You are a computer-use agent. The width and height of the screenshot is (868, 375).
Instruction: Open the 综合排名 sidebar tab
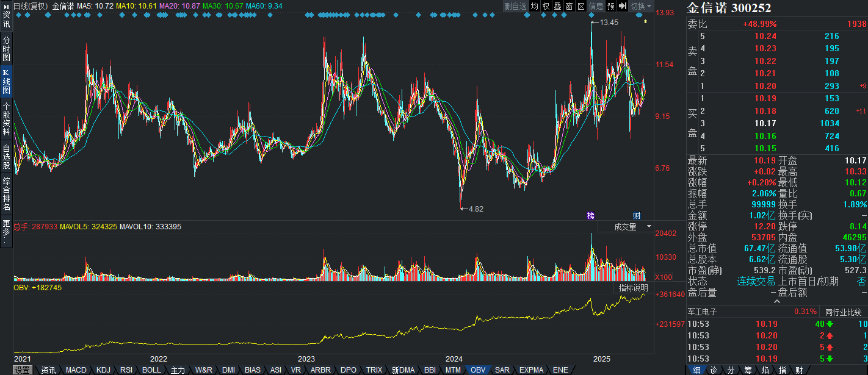click(6, 194)
